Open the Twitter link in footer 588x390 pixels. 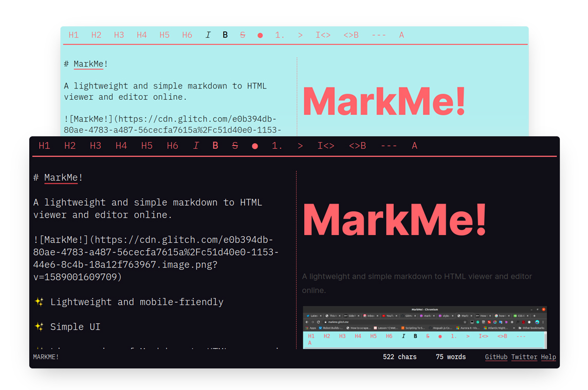pos(524,357)
